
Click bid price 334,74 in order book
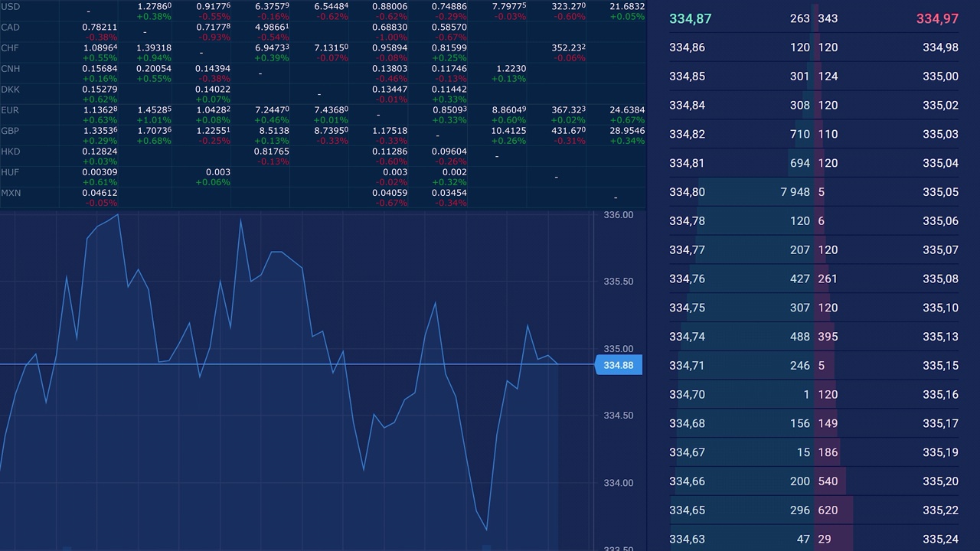(687, 337)
